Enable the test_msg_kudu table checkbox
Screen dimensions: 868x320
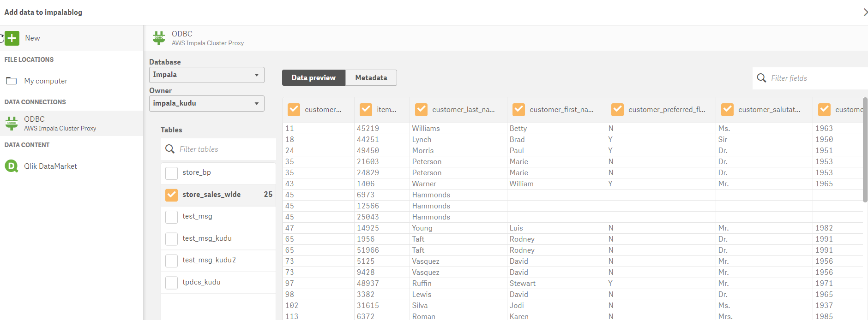(172, 239)
